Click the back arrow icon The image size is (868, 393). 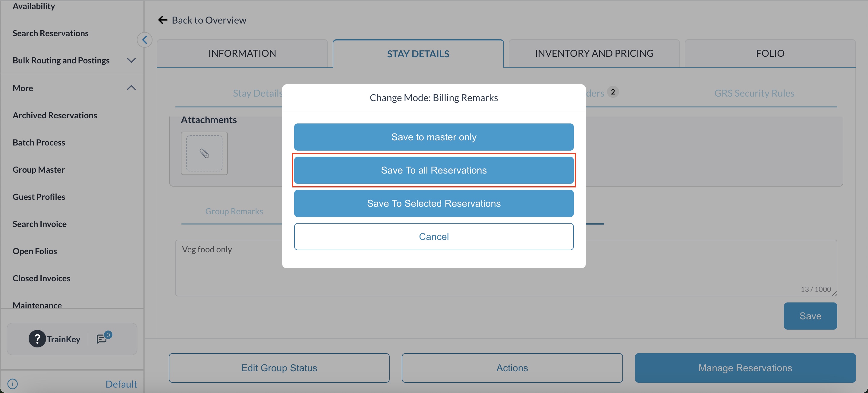[x=163, y=20]
